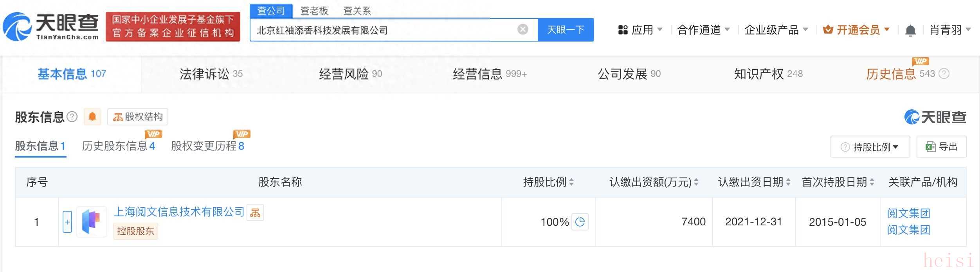The width and height of the screenshot is (980, 272).
Task: Open the 肖青羽 user account dropdown
Action: click(950, 30)
